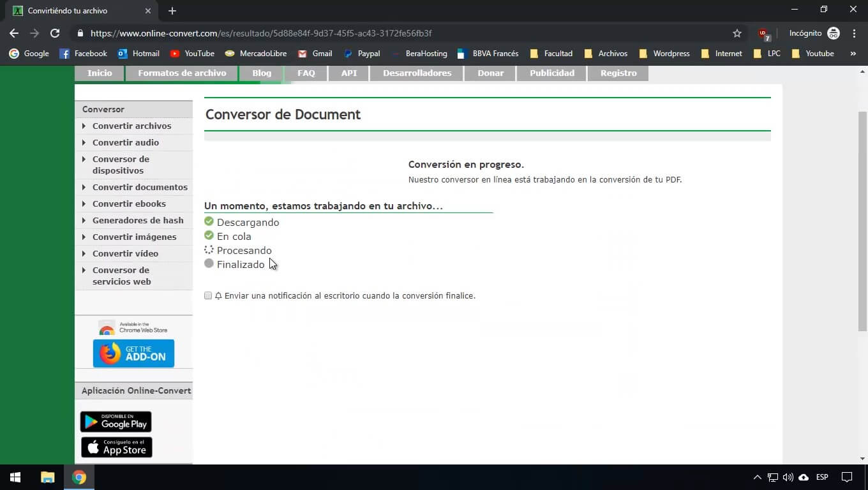Open File Explorer from taskbar
This screenshot has width=868, height=490.
click(47, 477)
